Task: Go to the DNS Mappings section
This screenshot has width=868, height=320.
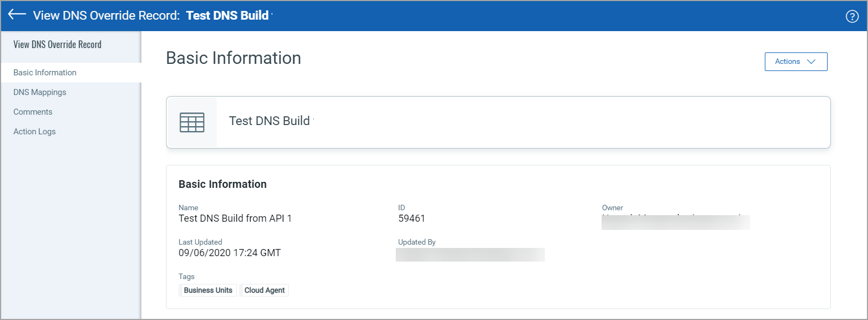Action: pos(40,92)
